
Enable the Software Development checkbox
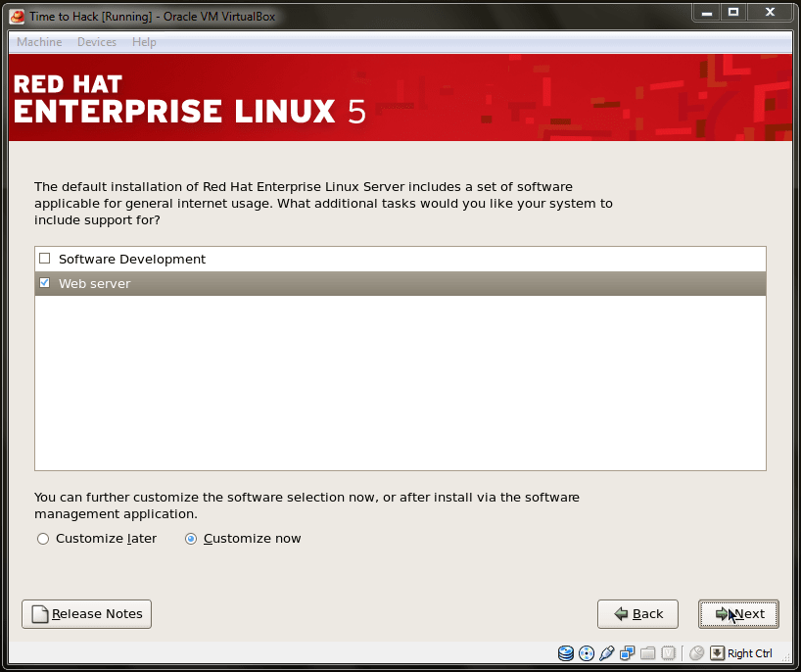pos(45,259)
